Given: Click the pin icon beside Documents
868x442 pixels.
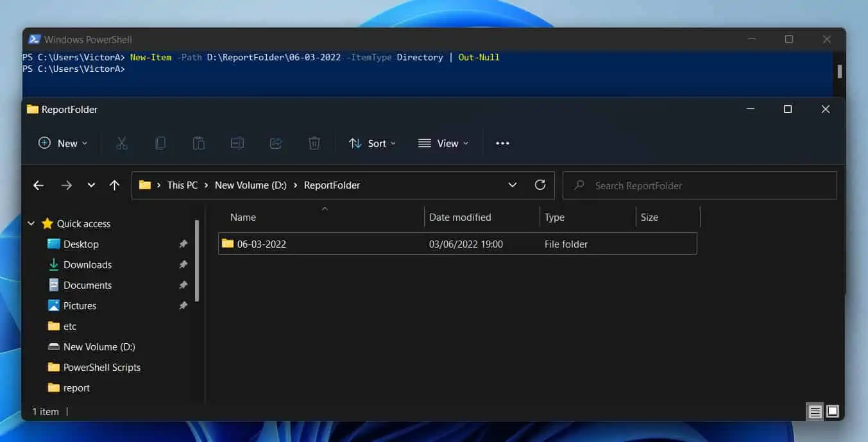Looking at the screenshot, I should pyautogui.click(x=183, y=285).
